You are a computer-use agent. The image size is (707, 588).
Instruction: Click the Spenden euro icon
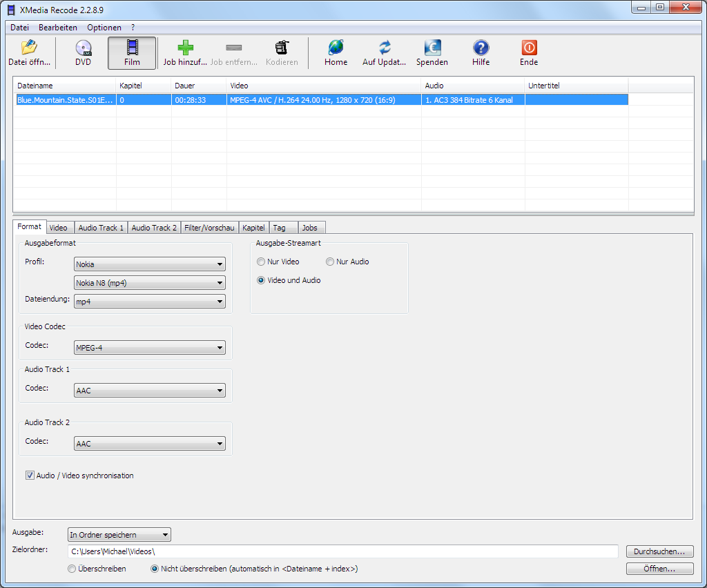click(x=432, y=48)
